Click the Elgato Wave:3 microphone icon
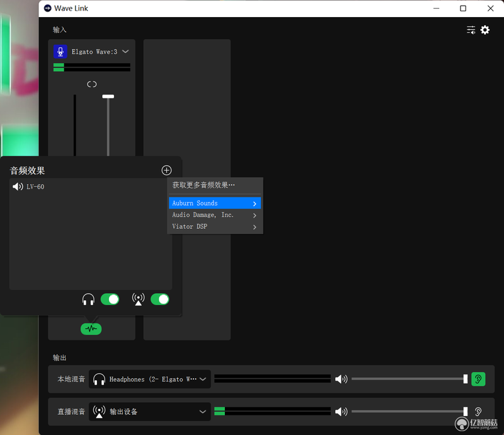The width and height of the screenshot is (504, 435). click(60, 52)
